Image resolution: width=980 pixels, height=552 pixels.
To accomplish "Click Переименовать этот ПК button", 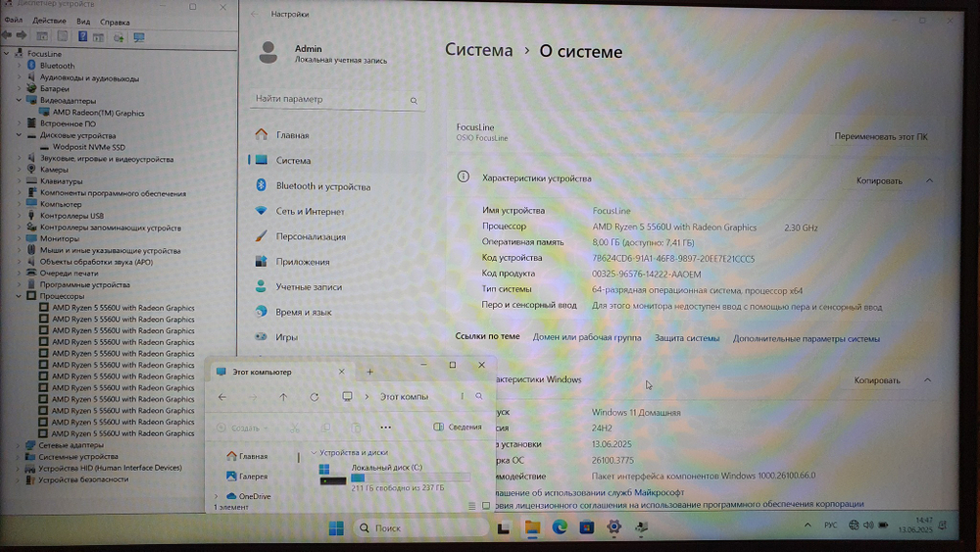I will click(881, 136).
